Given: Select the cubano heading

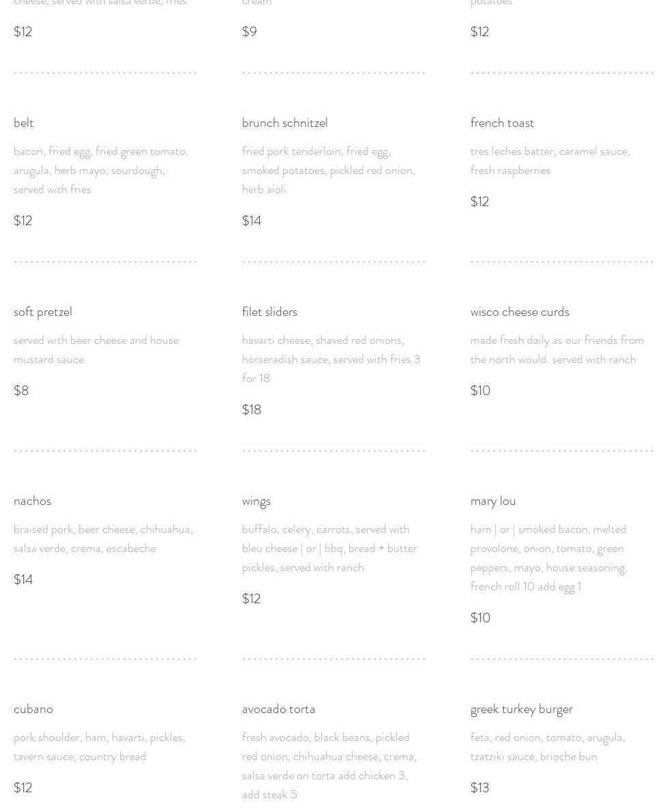Looking at the screenshot, I should coord(33,709).
